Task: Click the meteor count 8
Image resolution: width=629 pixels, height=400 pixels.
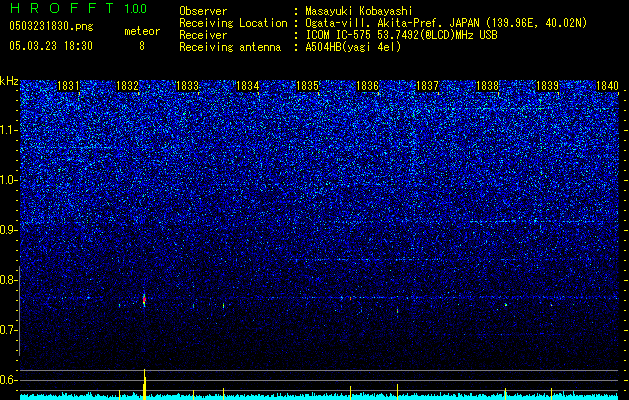Action: 142,46
